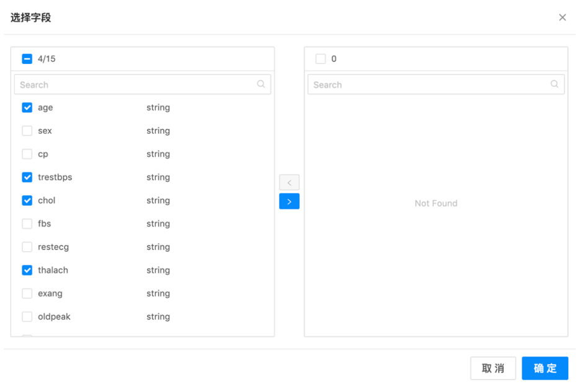582x392 pixels.
Task: Close the field selection dialog
Action: (x=562, y=17)
